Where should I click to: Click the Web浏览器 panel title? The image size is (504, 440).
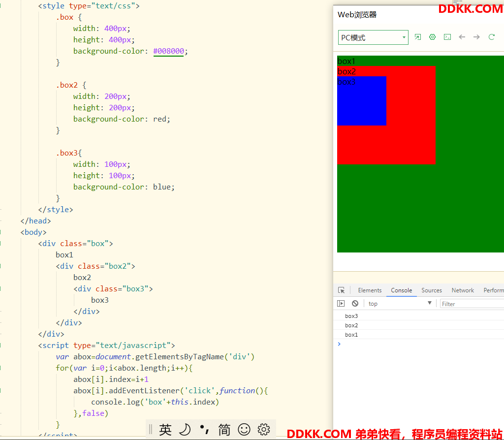click(357, 14)
